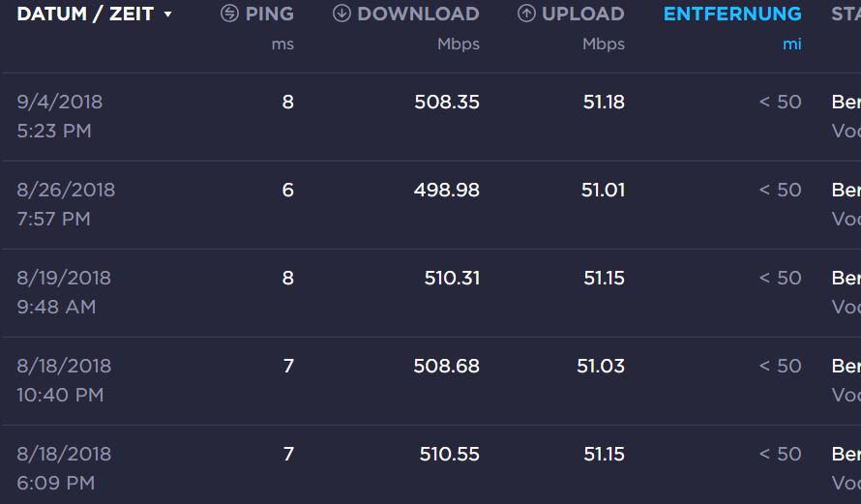
Task: Click the ping circle icon
Action: tap(229, 14)
